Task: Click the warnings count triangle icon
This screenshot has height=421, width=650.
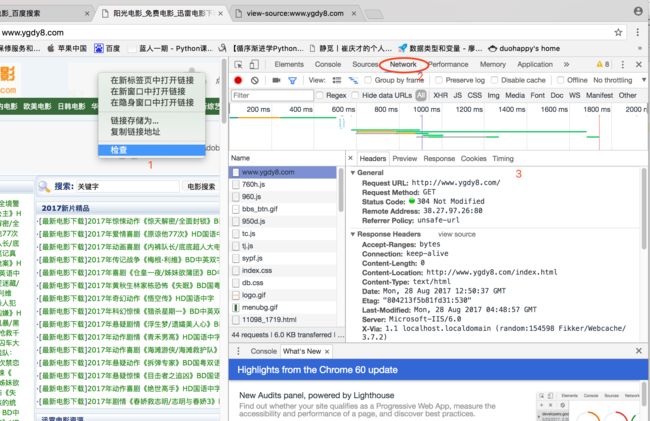Action: 599,64
